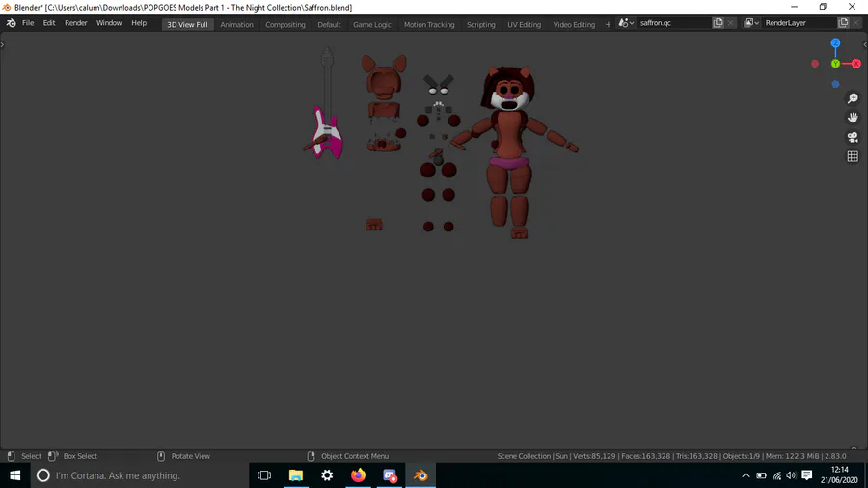Add a new view layer next to RenderLayer
This screenshot has height=488, width=868.
(x=843, y=23)
